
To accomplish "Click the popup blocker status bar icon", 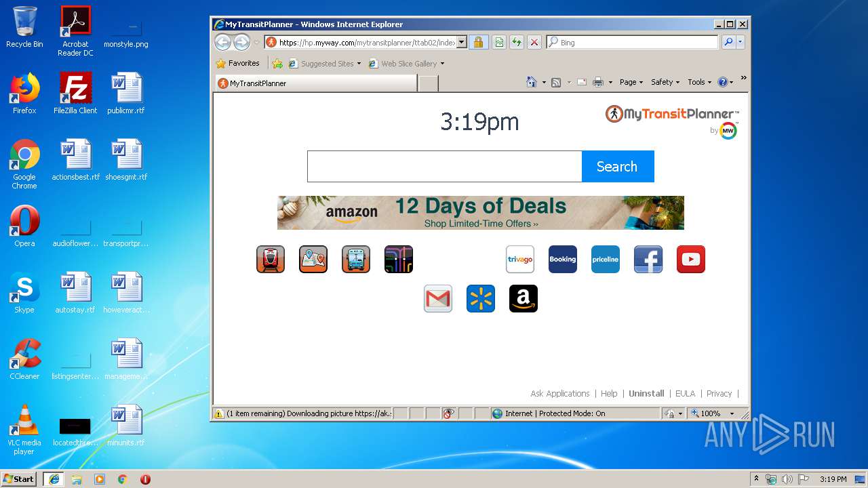I will click(448, 413).
